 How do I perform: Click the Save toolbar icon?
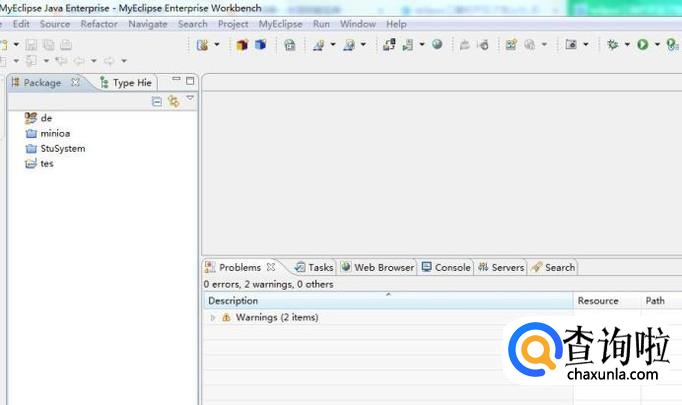[31, 45]
